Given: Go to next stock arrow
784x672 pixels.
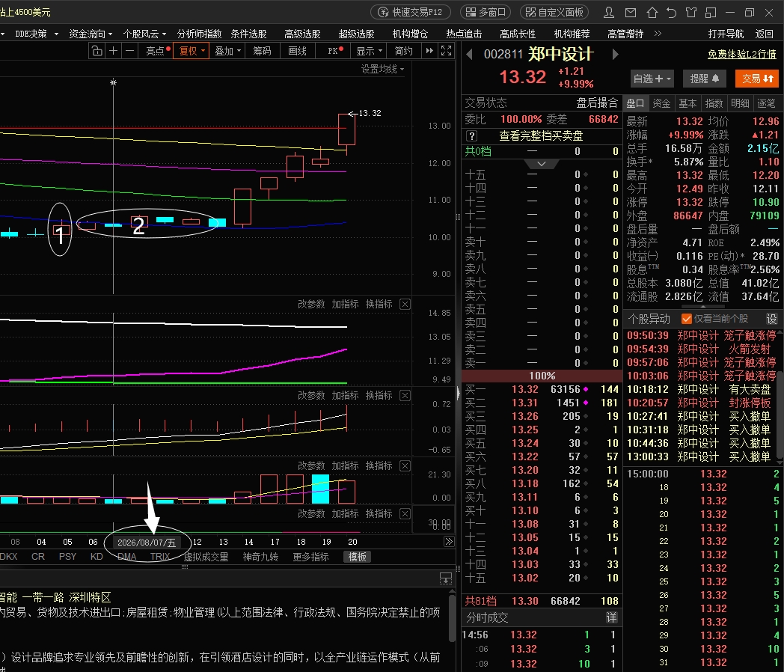Looking at the screenshot, I should pos(616,54).
